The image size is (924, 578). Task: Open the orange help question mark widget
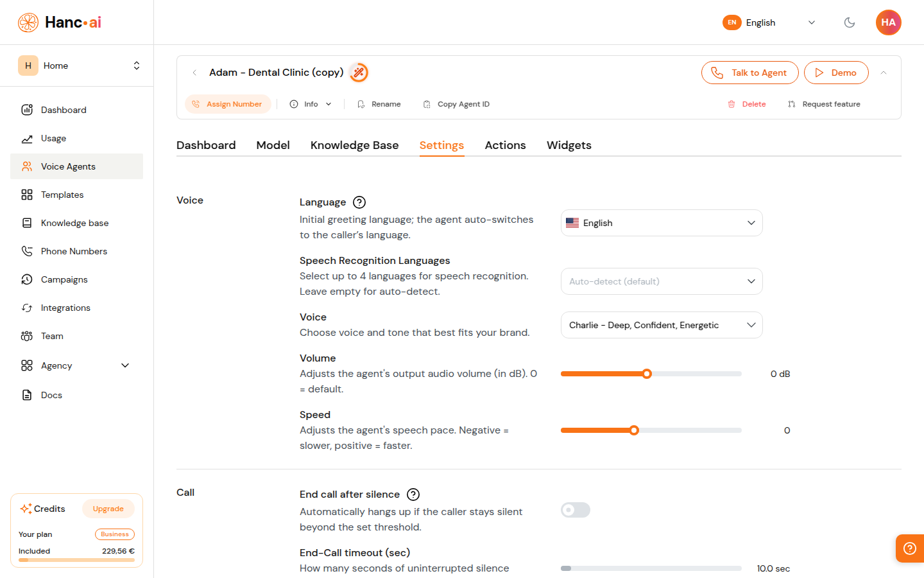pos(909,548)
